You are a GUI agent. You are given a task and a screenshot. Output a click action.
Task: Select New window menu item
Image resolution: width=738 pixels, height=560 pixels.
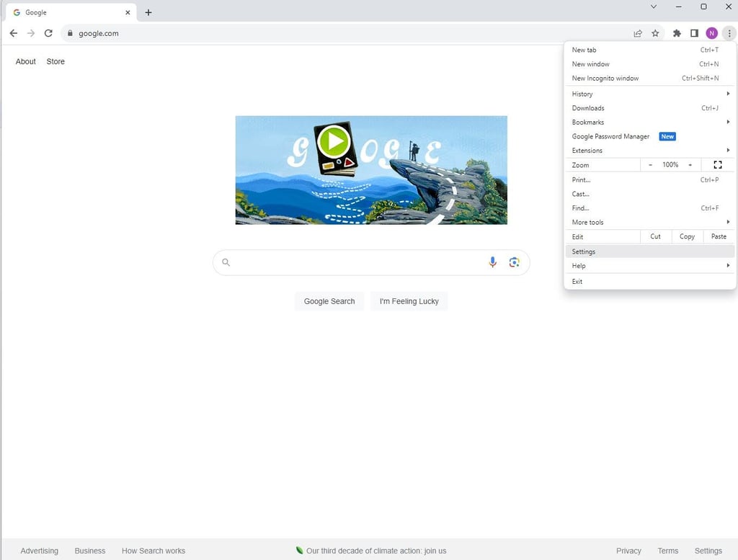point(650,64)
